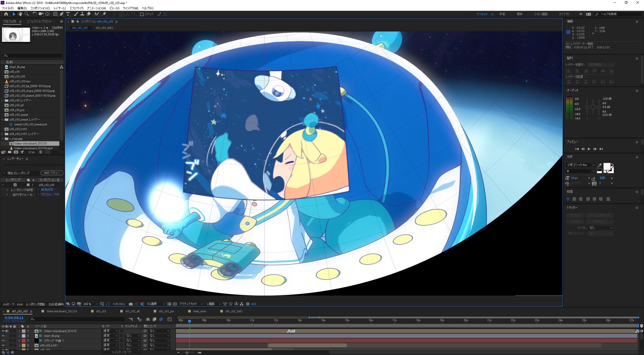Viewport: 644px width, 355px height.
Task: Select the Roto Brush tool
Action: tap(97, 14)
